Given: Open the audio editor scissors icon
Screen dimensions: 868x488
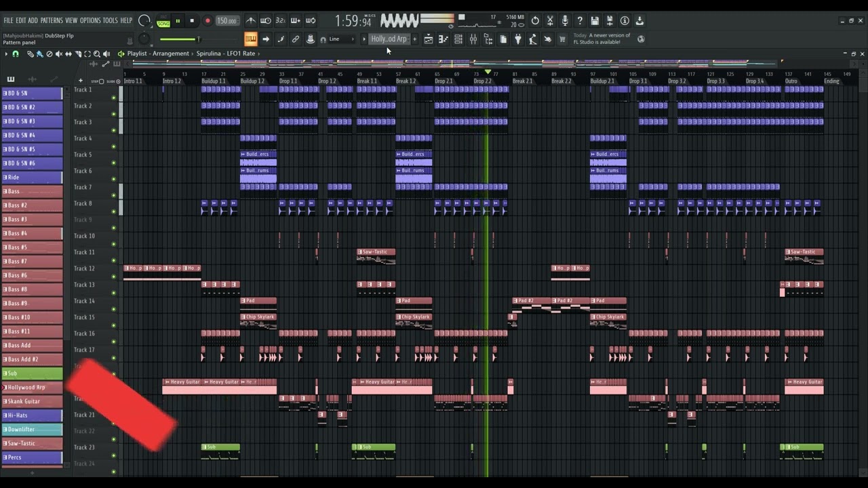Looking at the screenshot, I should [550, 21].
